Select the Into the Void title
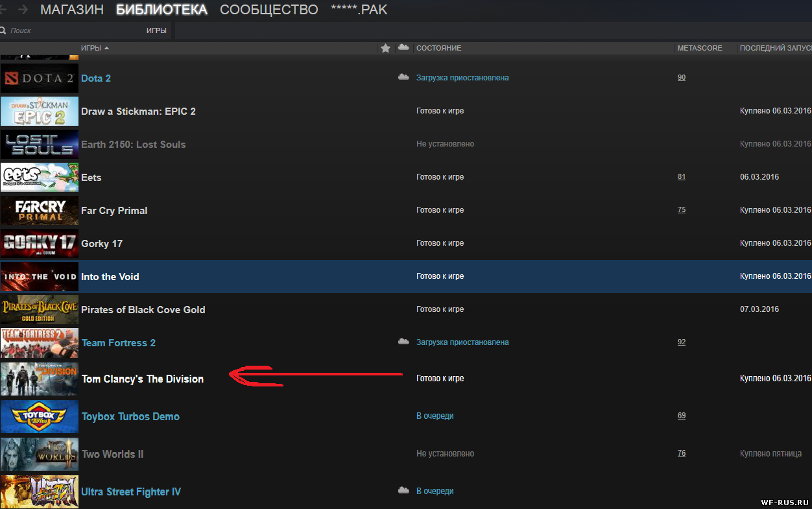812x509 pixels. (x=110, y=276)
